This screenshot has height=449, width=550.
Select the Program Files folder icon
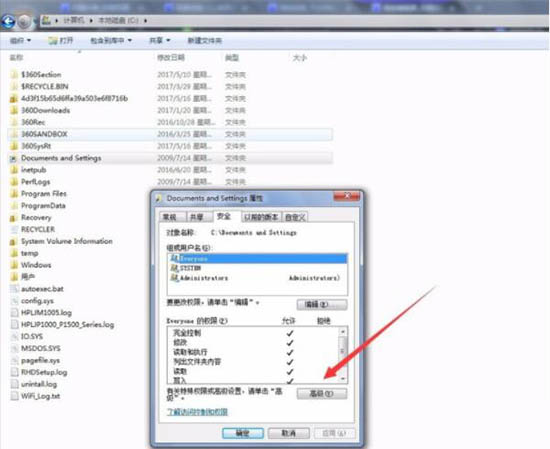point(14,194)
